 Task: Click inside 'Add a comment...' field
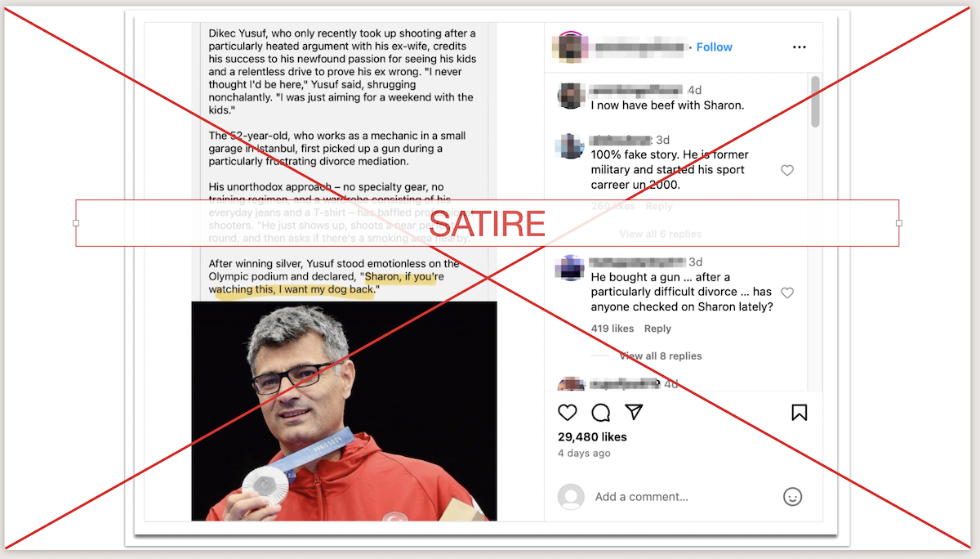682,497
